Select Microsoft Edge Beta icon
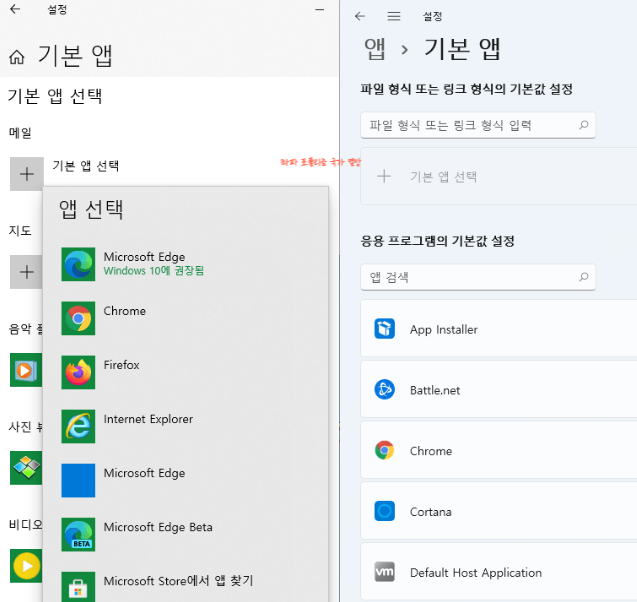Screen dimensions: 637x602 point(78,534)
